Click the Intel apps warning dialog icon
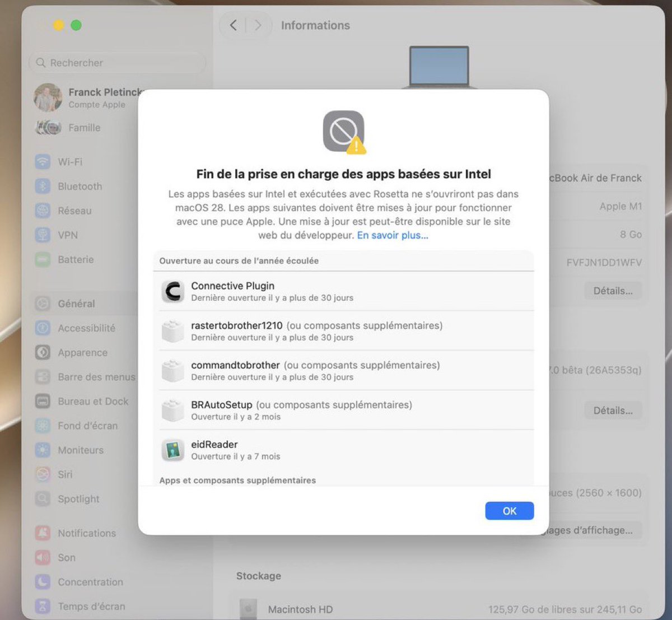This screenshot has width=672, height=620. point(344,132)
